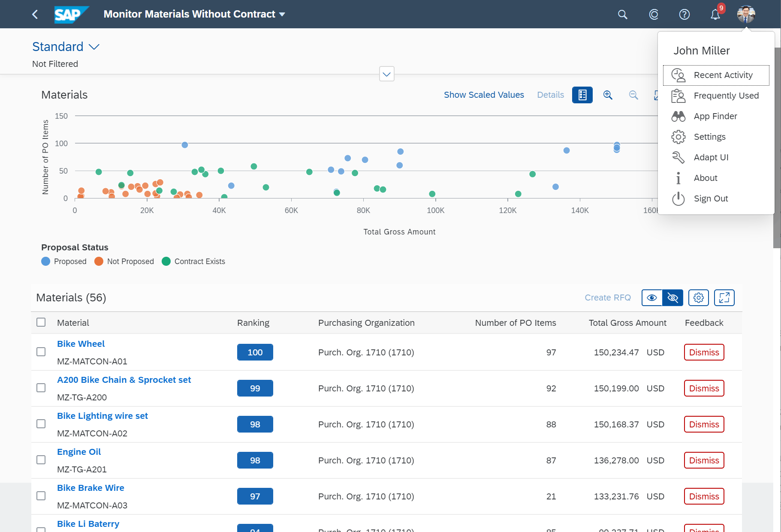Show chart points via the eye toggle
Screen dimensions: 781x532
click(x=652, y=298)
